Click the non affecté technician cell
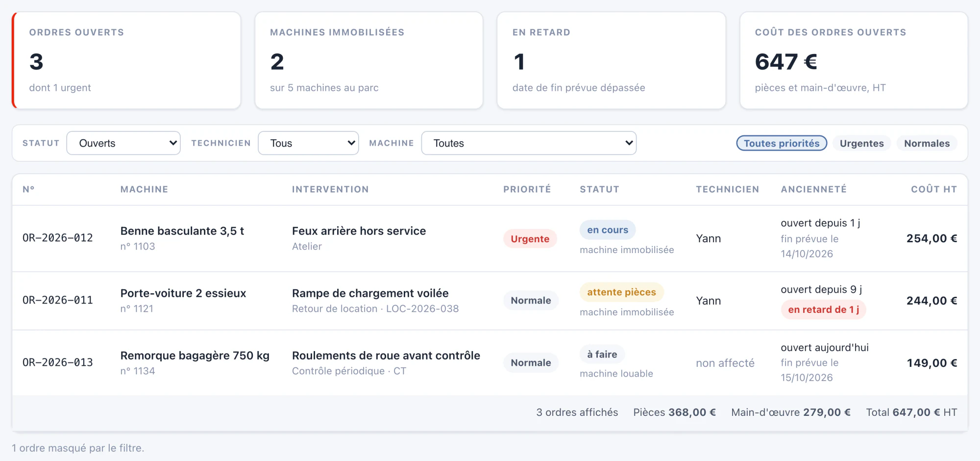 click(x=725, y=363)
